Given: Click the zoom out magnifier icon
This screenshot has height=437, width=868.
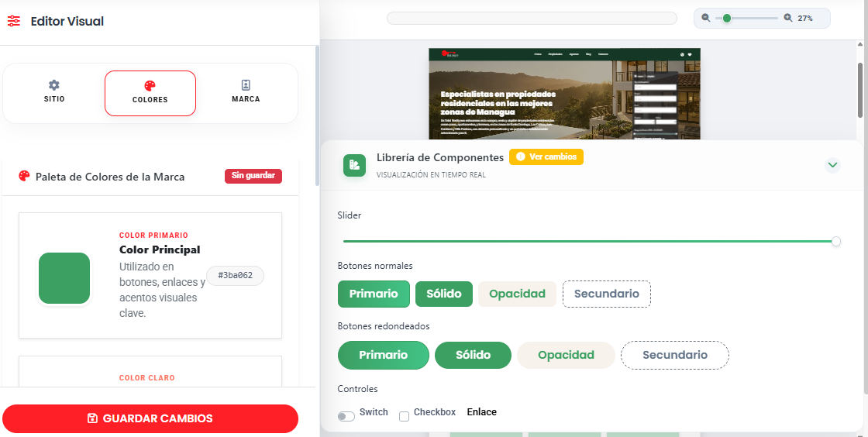Looking at the screenshot, I should pos(706,18).
